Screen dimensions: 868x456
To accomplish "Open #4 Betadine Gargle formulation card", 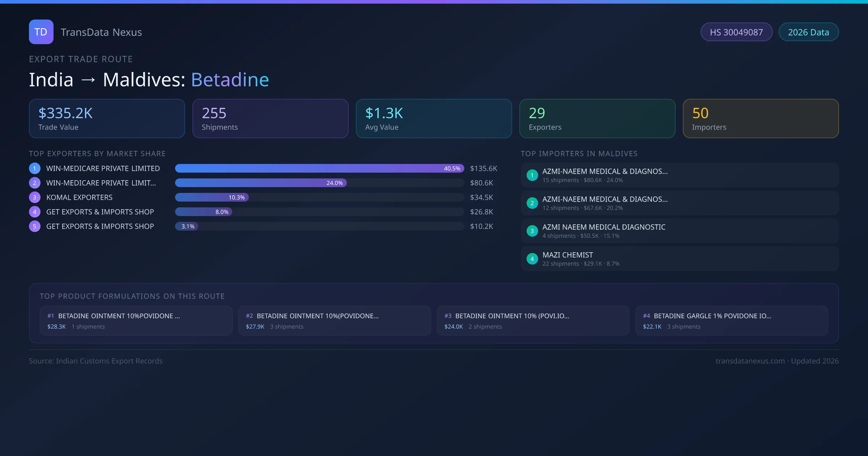I will tap(731, 321).
